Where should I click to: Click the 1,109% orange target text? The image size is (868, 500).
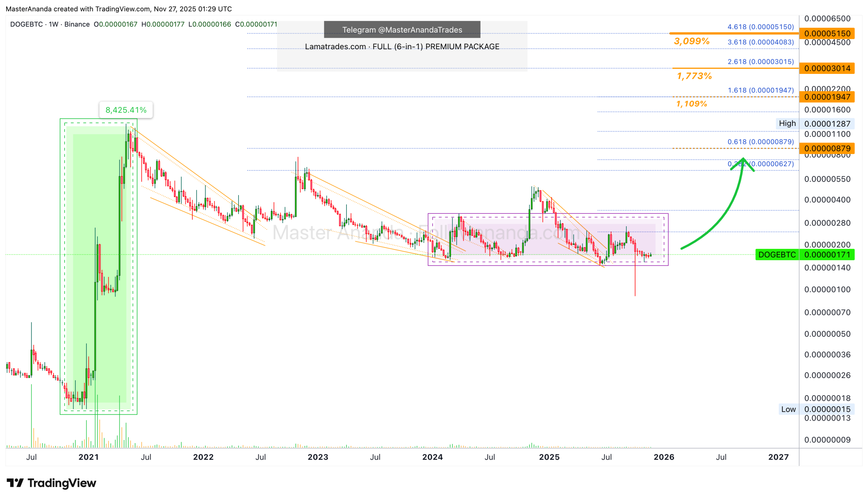(x=691, y=104)
